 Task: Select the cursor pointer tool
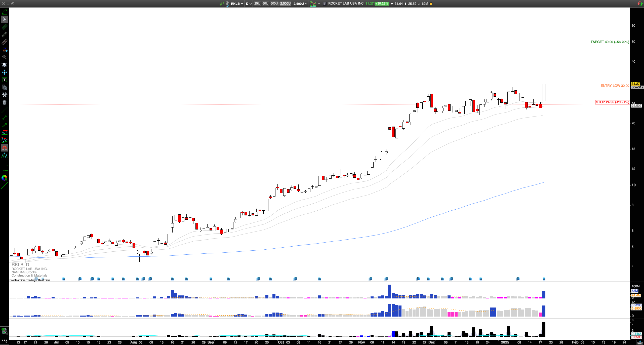[5, 19]
